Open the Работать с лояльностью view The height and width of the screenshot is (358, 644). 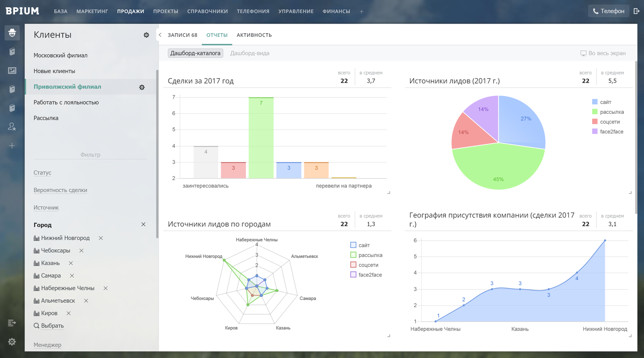[x=66, y=102]
